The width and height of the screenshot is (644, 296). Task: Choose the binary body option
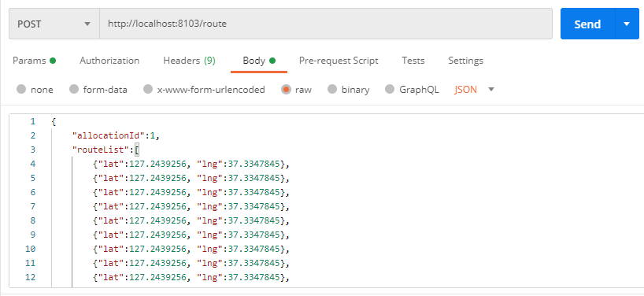[333, 90]
